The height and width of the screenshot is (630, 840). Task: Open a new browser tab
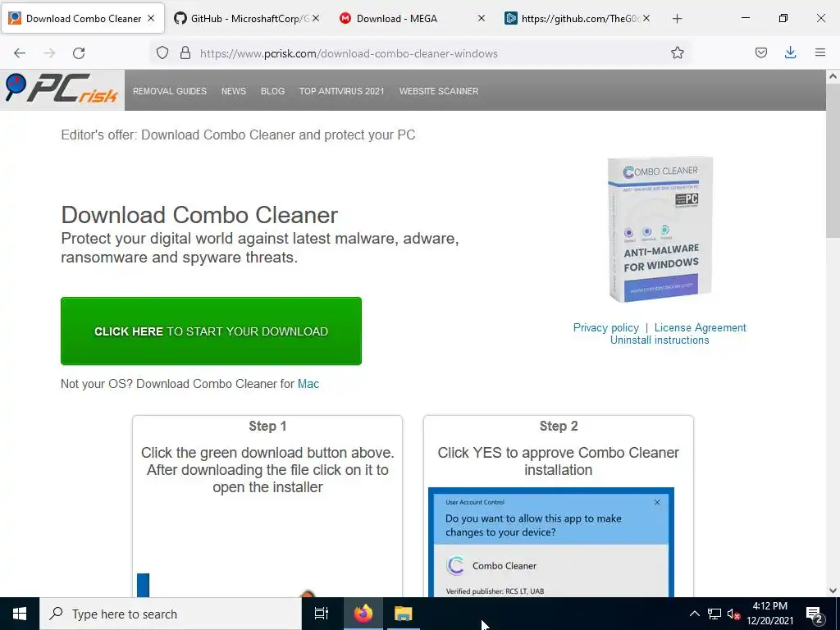(x=677, y=19)
